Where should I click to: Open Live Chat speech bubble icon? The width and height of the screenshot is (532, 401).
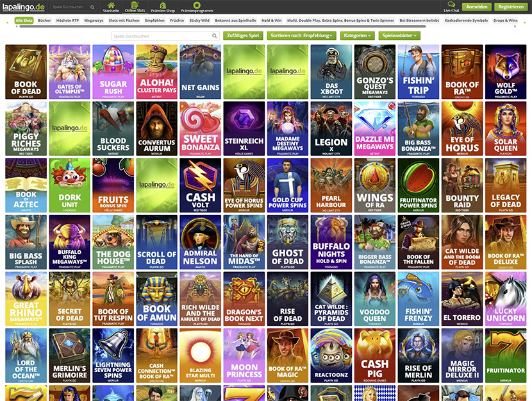click(451, 4)
